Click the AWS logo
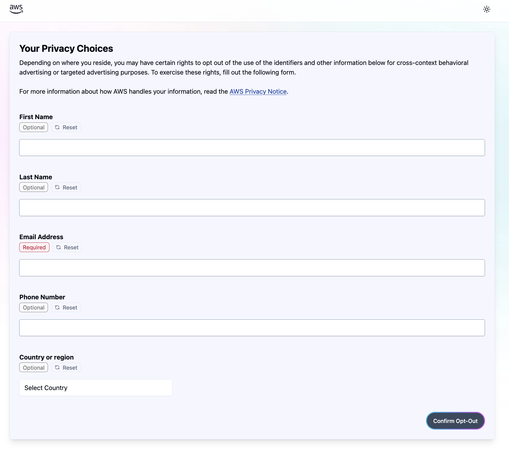509x452 pixels. coord(16,9)
